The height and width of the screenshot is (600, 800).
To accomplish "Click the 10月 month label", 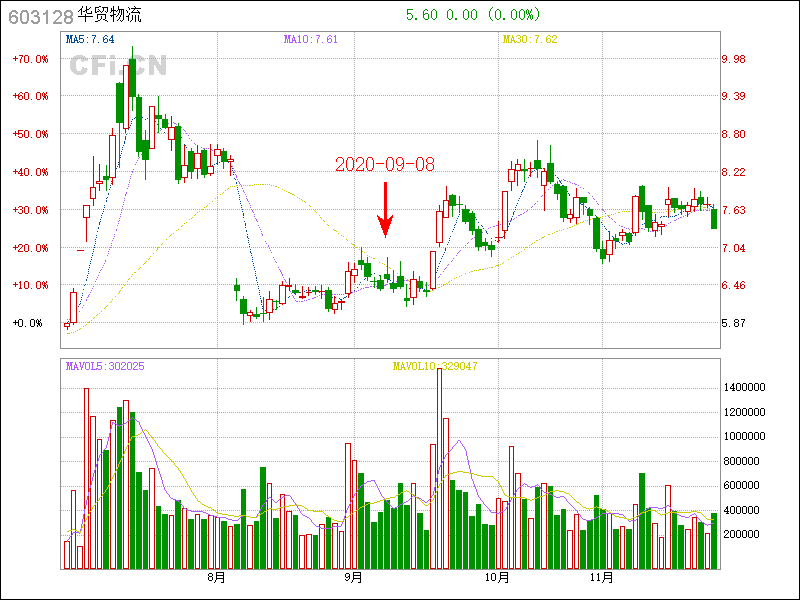I will click(497, 578).
